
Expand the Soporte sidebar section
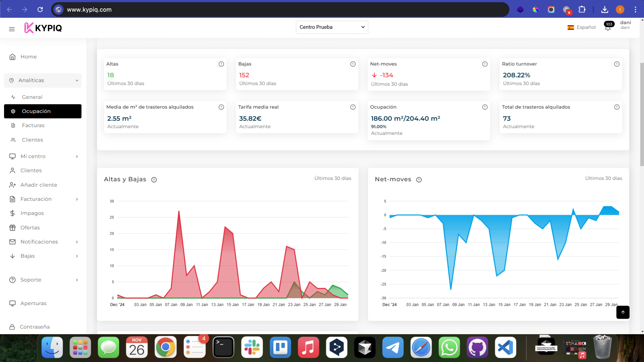click(31, 280)
